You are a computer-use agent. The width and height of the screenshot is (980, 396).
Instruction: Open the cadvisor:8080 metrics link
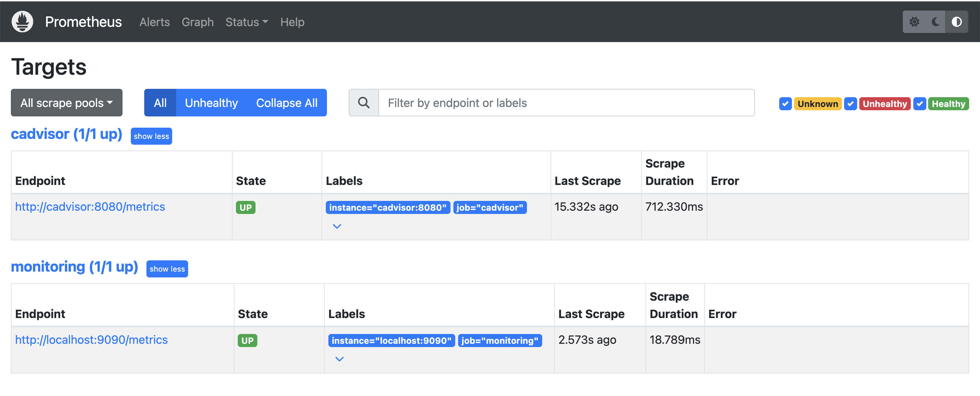[90, 207]
